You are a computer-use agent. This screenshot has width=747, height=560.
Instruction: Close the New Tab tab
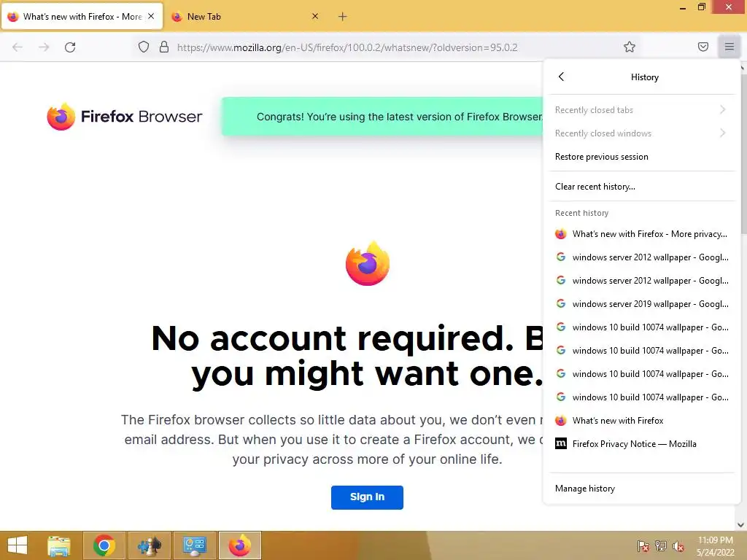point(315,16)
